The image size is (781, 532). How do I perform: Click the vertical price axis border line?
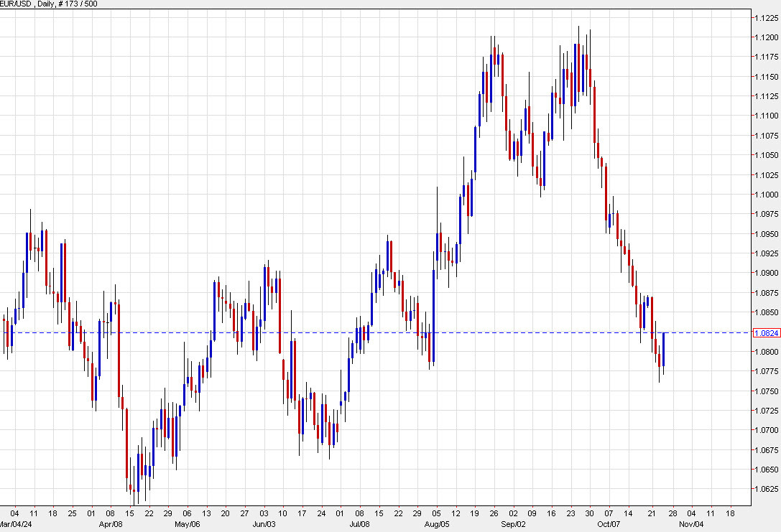(x=750, y=266)
